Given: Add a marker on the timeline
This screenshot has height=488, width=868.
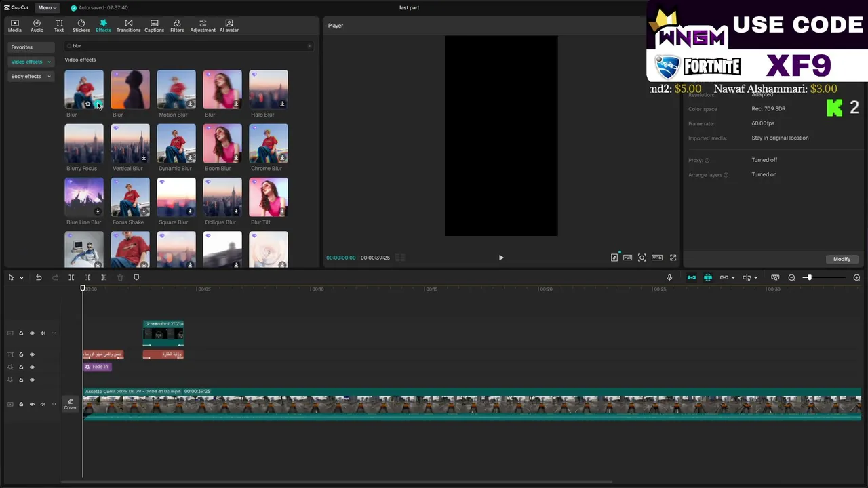Looking at the screenshot, I should [x=136, y=277].
